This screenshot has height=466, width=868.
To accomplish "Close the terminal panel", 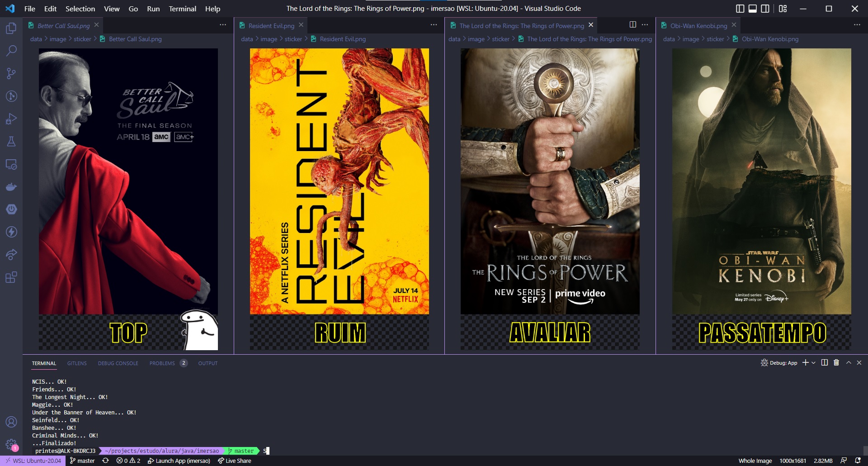I will click(859, 363).
